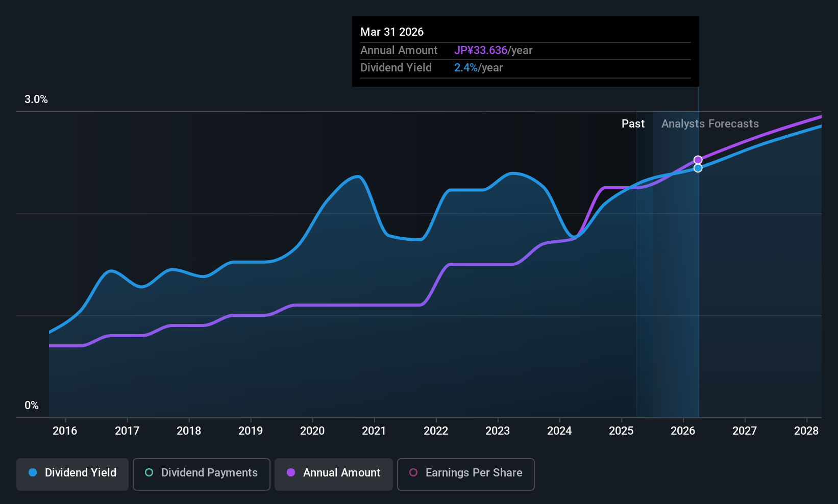
Task: Click the 2.4% dividend yield value
Action: pyautogui.click(x=466, y=68)
